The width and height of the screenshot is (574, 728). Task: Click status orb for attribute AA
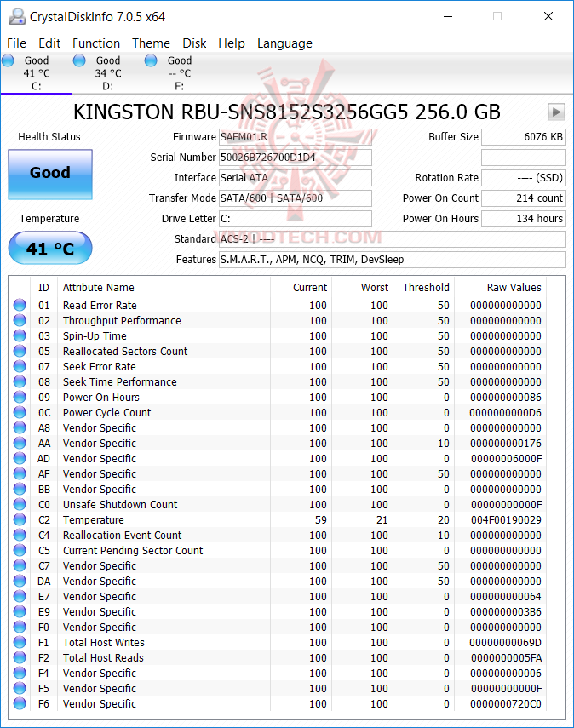click(x=20, y=443)
